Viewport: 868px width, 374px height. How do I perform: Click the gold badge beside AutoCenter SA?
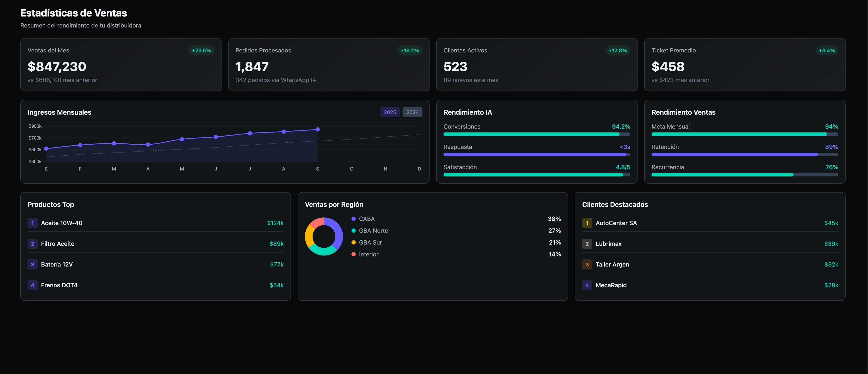[x=587, y=223]
